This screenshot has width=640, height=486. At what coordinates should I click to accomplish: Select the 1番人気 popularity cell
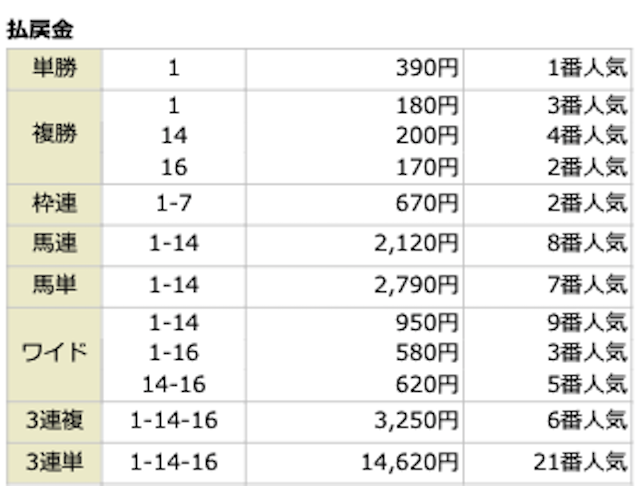click(583, 68)
